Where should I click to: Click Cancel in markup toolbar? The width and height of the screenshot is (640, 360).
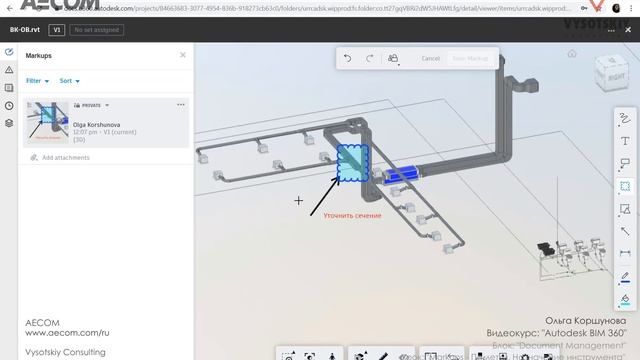[431, 59]
